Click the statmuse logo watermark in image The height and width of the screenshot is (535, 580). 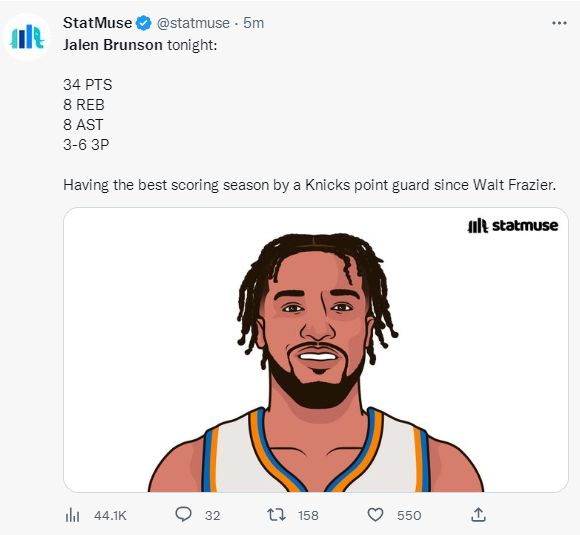513,225
